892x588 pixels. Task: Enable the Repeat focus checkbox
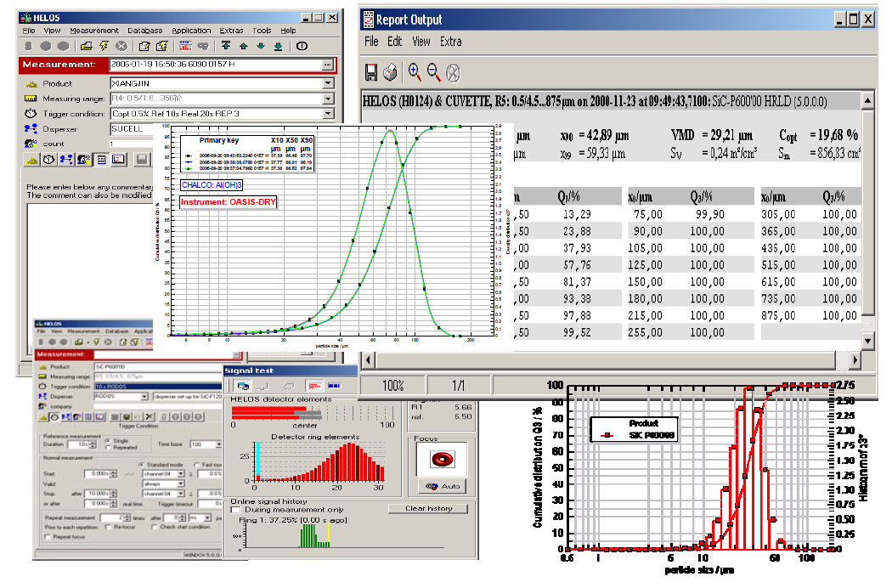click(x=48, y=537)
